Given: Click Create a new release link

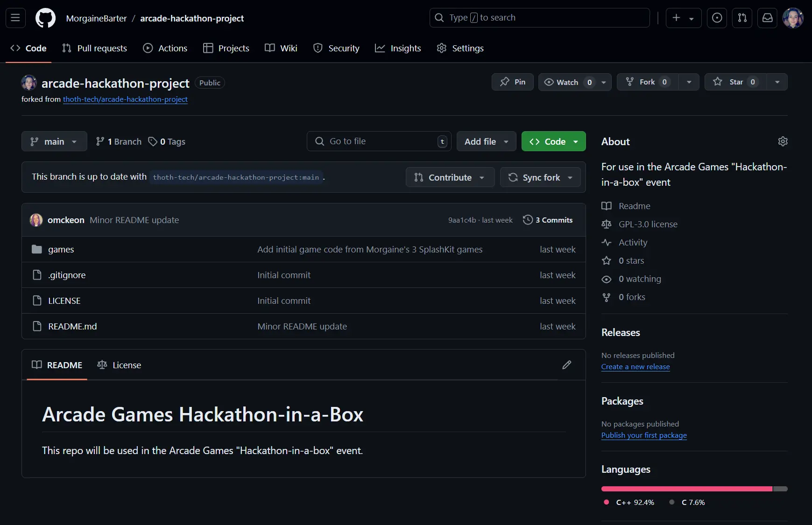Looking at the screenshot, I should pos(635,367).
